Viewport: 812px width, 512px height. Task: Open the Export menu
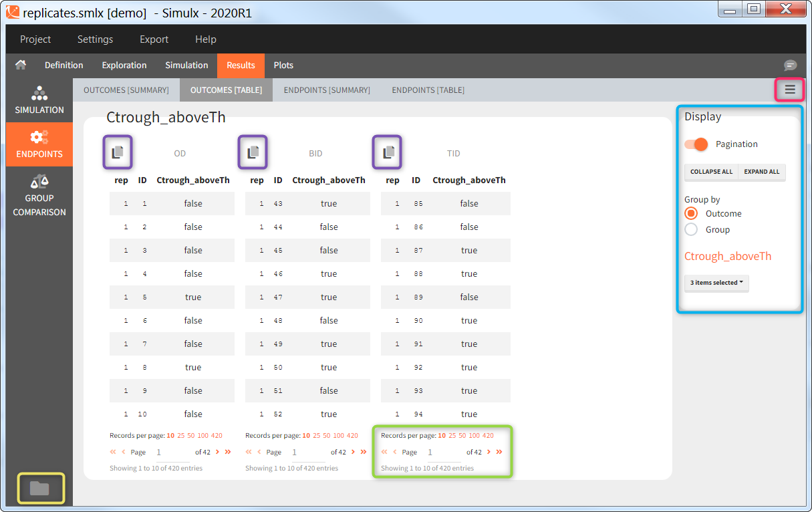[154, 39]
